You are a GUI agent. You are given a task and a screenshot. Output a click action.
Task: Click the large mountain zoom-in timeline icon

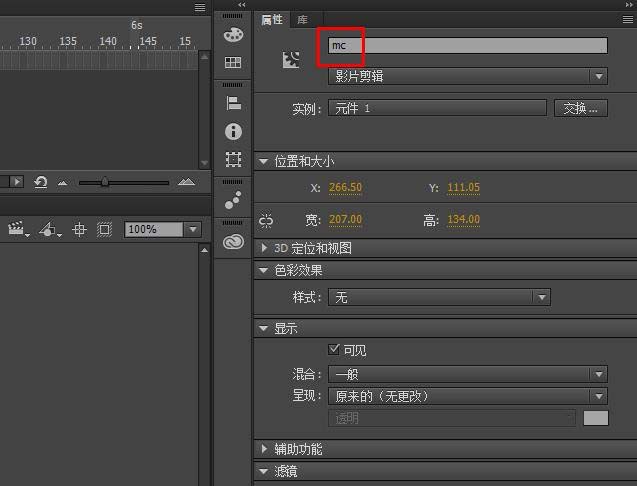click(186, 182)
